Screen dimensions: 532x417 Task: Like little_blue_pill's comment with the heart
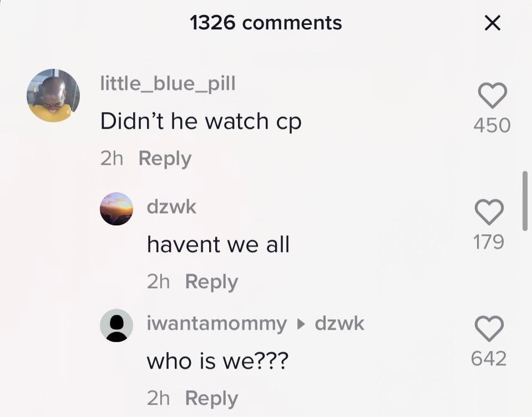click(x=492, y=96)
